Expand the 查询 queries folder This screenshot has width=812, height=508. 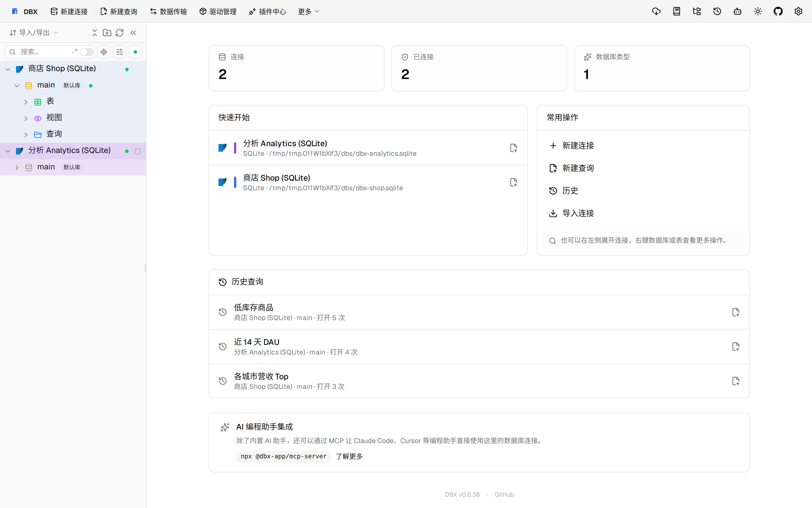[26, 135]
